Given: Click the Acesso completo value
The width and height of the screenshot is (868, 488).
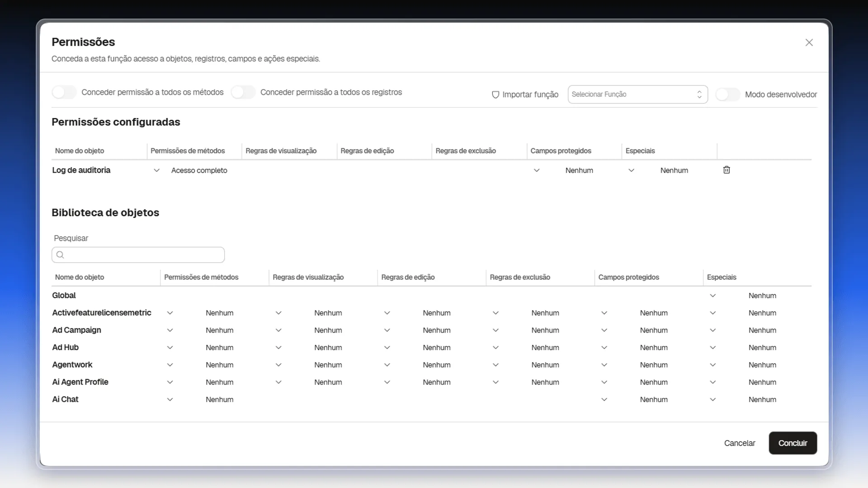Looking at the screenshot, I should (x=199, y=170).
